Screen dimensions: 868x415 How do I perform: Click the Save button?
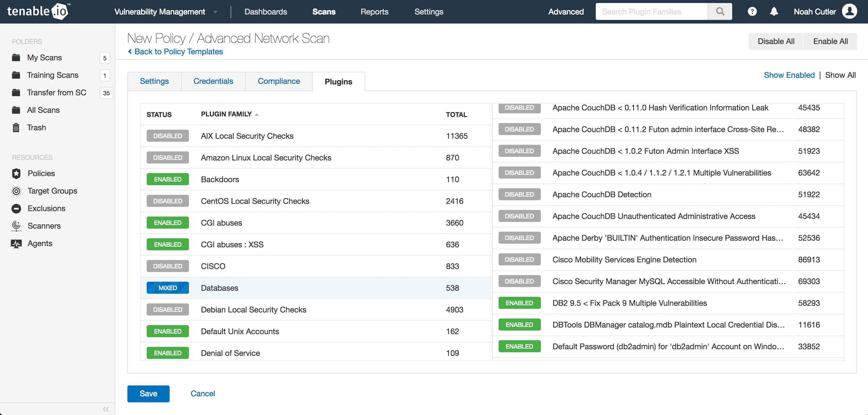pos(148,394)
